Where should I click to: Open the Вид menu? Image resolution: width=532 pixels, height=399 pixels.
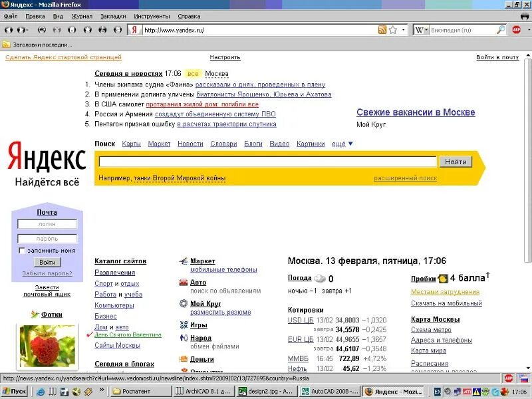click(58, 16)
